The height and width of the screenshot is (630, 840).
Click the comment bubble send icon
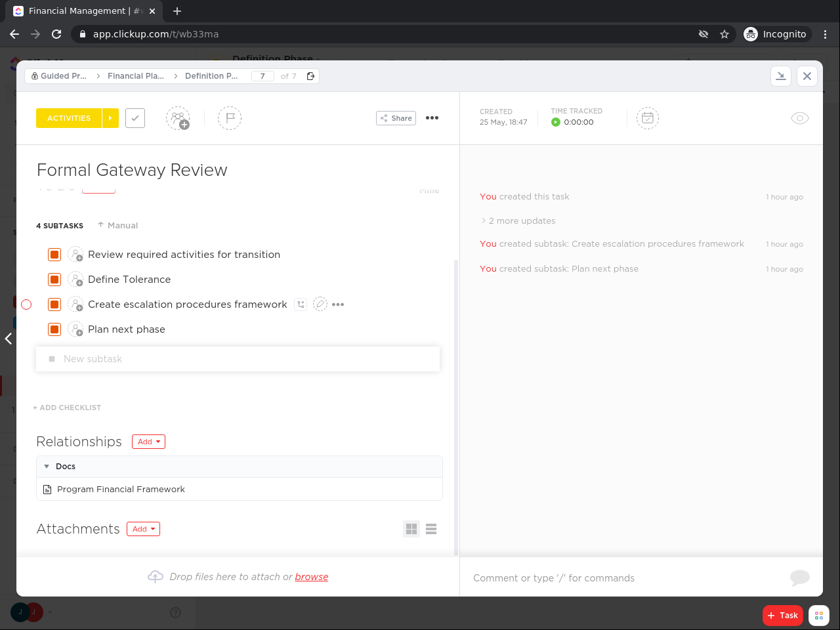click(x=800, y=577)
